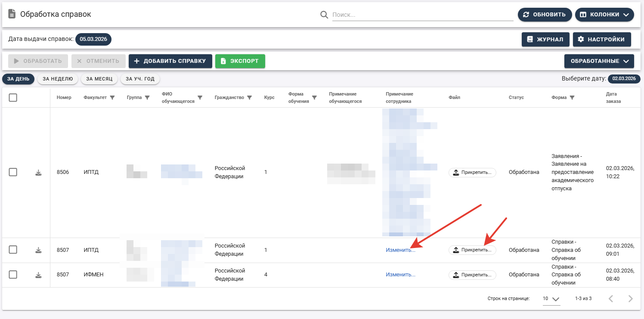Click into the Поиск search field
This screenshot has width=644, height=319.
[422, 15]
